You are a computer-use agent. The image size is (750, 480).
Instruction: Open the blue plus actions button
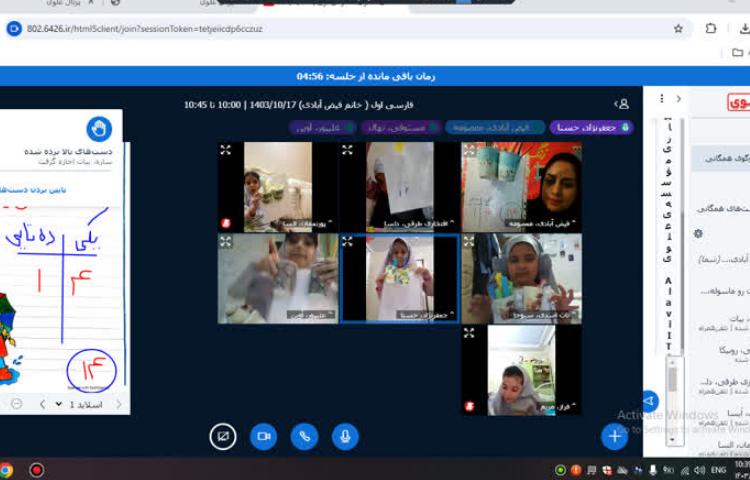615,436
